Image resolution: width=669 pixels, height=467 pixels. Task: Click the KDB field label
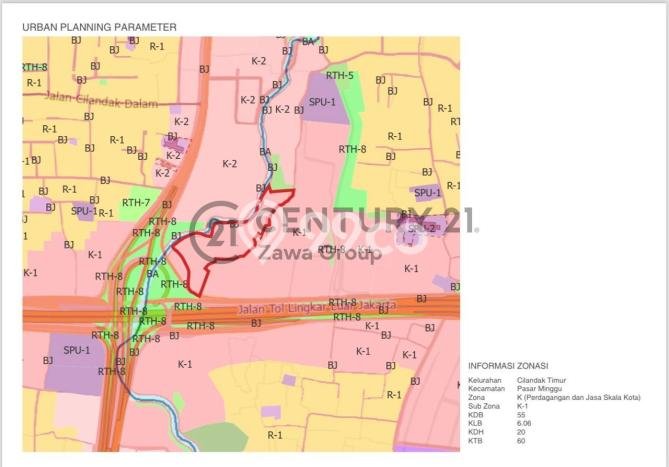tap(476, 415)
